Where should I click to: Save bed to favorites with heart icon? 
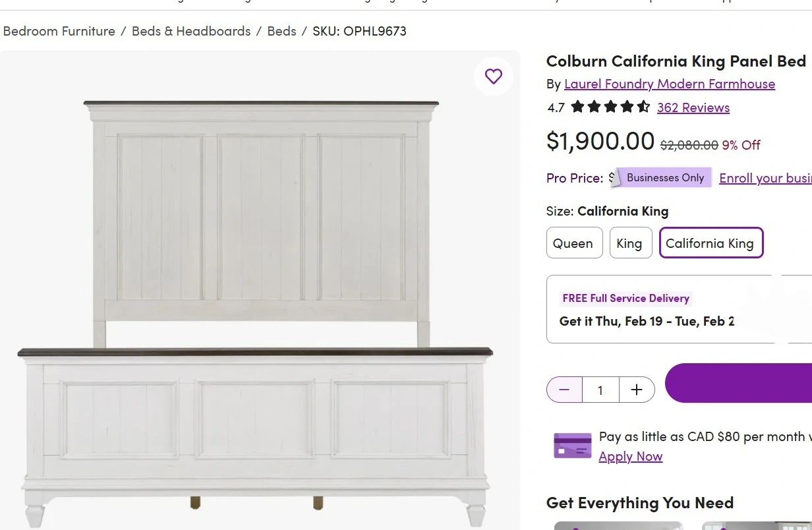493,76
